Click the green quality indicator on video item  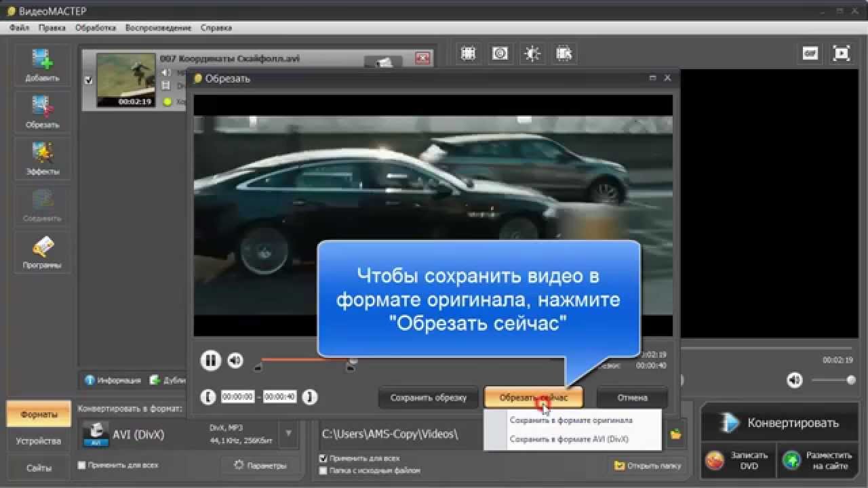[167, 102]
